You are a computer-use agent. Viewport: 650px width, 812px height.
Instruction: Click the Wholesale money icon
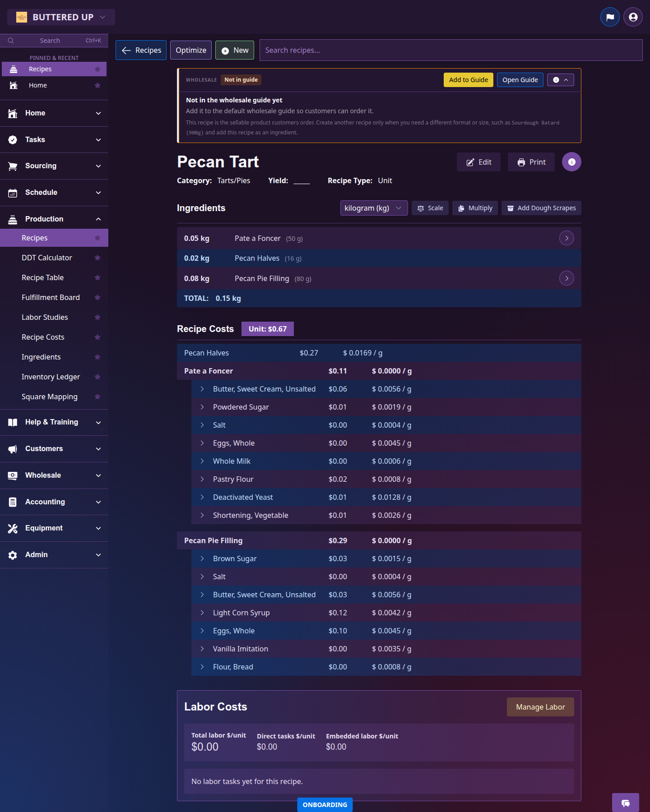(13, 475)
